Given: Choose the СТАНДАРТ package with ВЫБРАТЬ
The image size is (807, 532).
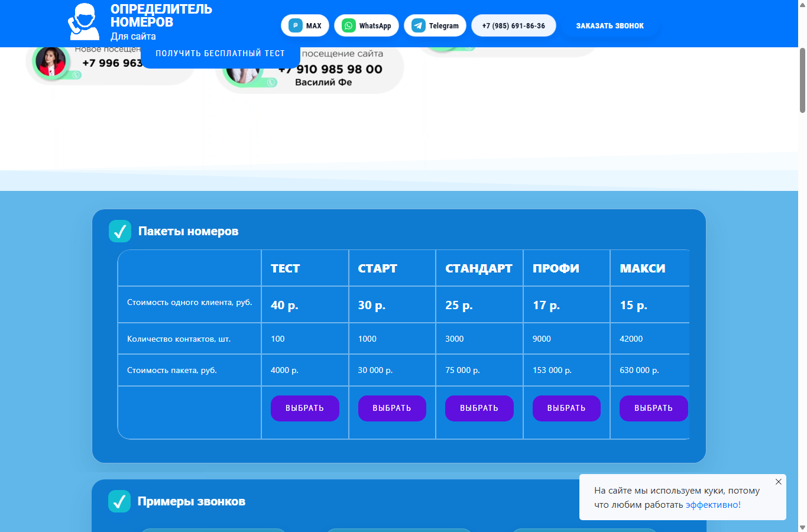Looking at the screenshot, I should (x=479, y=408).
